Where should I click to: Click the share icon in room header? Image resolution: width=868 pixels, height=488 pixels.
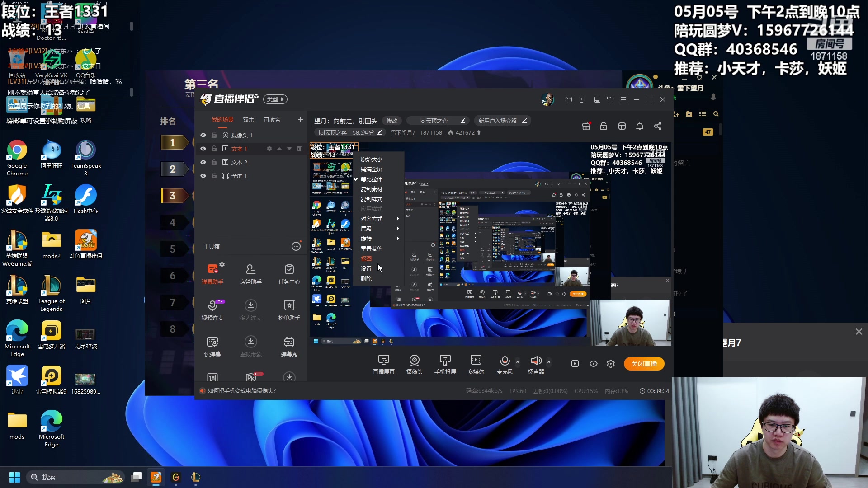click(658, 127)
